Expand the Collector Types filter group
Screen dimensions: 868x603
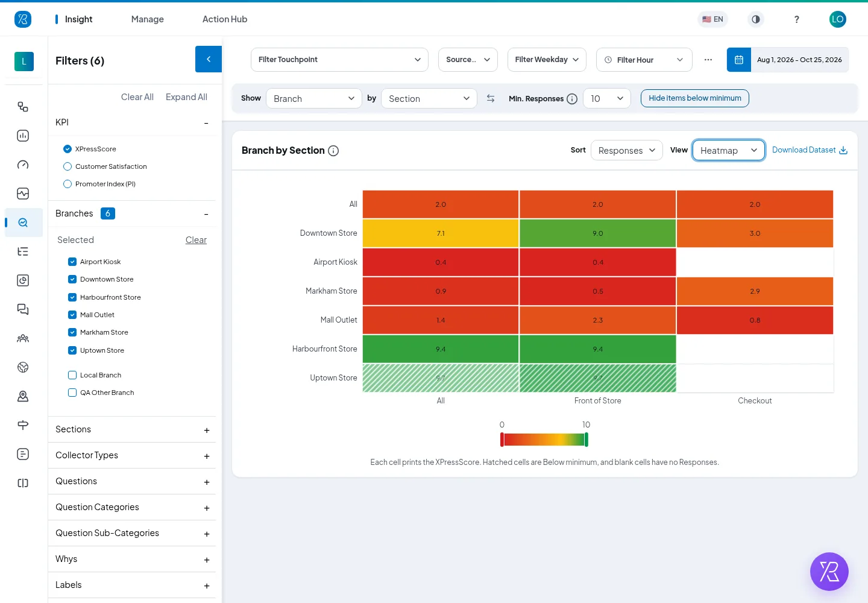tap(132, 455)
